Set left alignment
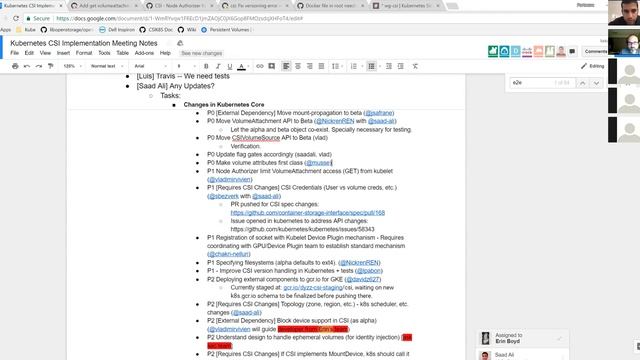This screenshot has width=640, height=360. click(x=286, y=66)
